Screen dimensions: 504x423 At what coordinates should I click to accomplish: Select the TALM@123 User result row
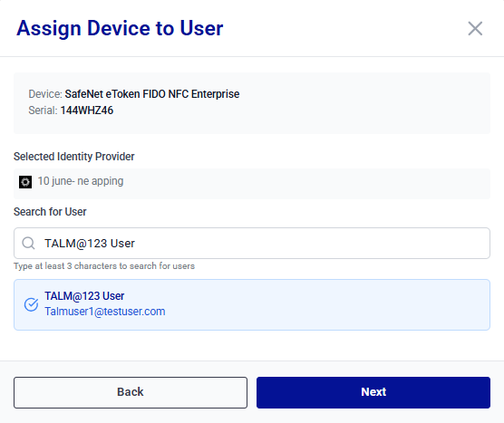[252, 304]
